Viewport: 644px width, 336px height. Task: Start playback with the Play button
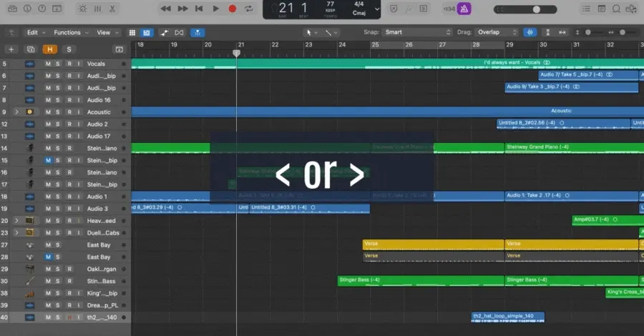tap(215, 9)
